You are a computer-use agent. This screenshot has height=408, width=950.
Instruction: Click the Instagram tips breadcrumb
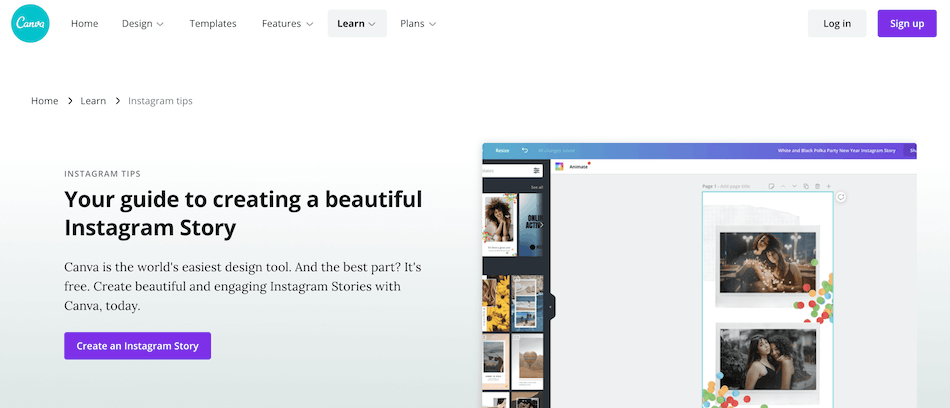161,101
